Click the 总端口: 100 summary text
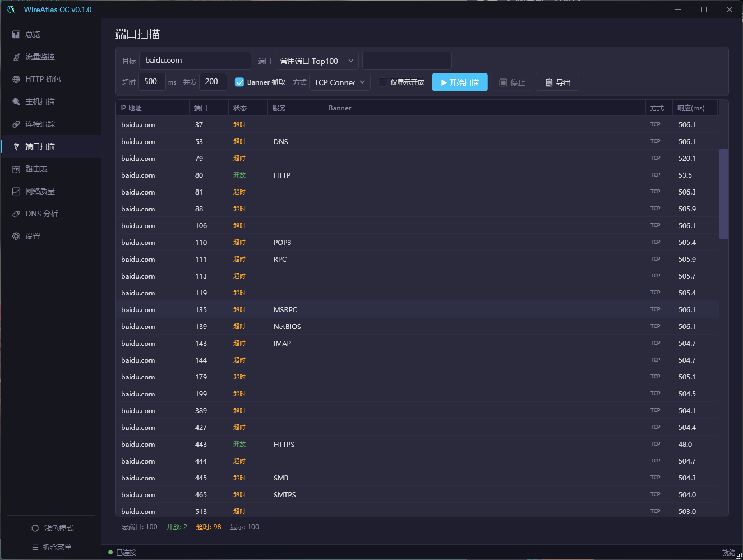 coord(140,526)
